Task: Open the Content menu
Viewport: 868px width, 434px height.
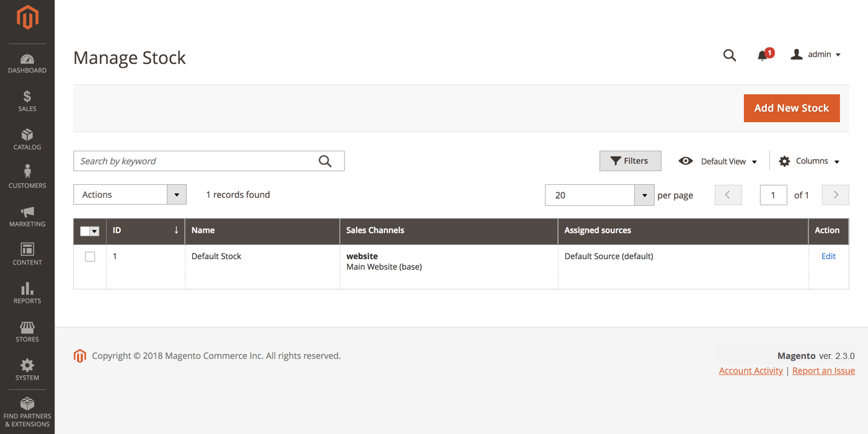Action: [27, 255]
